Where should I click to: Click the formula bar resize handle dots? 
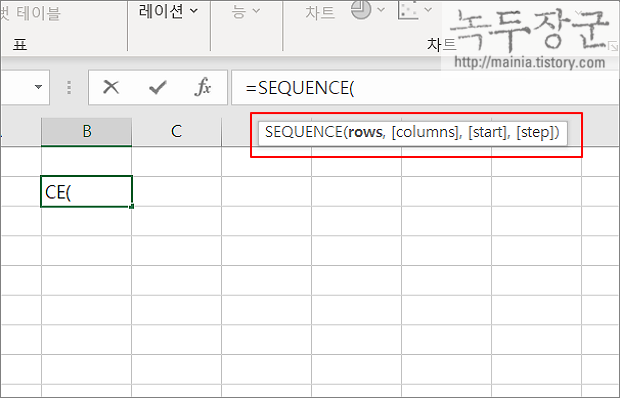(69, 87)
